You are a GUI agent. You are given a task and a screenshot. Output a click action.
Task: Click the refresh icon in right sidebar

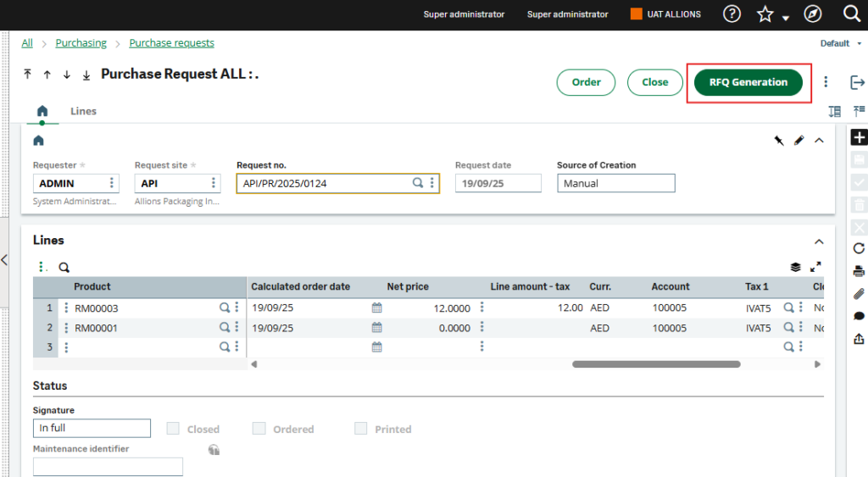click(x=859, y=248)
